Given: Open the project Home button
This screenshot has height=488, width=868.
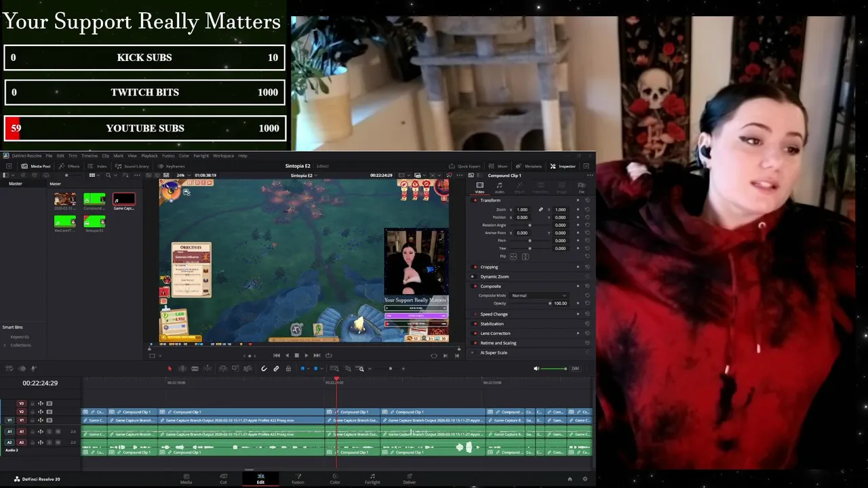Looking at the screenshot, I should pos(570,479).
